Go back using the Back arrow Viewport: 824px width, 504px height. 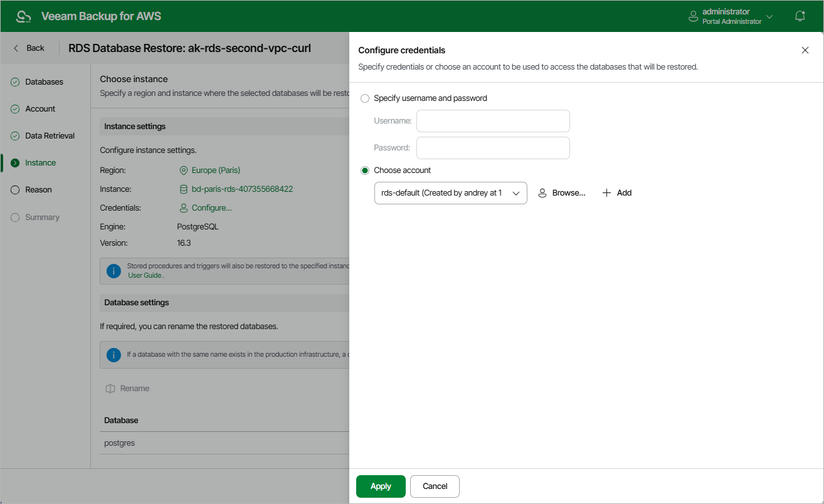(x=29, y=48)
